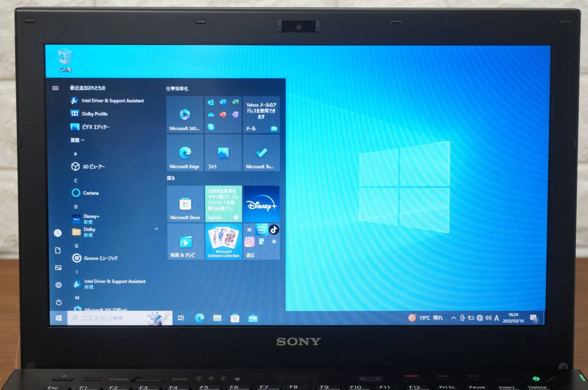Open the Microsoft To Do tile
588x390 pixels.
click(261, 153)
